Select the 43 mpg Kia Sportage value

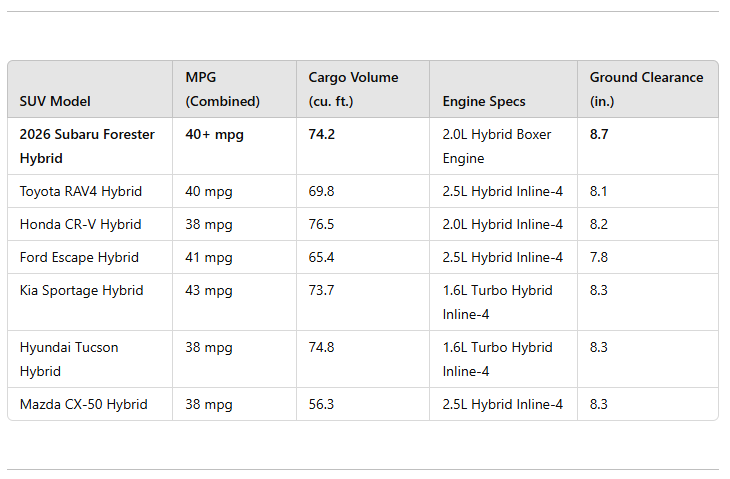209,290
